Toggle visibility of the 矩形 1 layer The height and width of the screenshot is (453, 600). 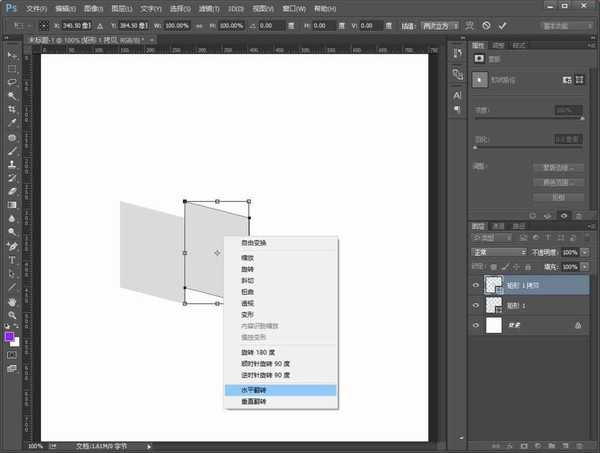click(477, 305)
